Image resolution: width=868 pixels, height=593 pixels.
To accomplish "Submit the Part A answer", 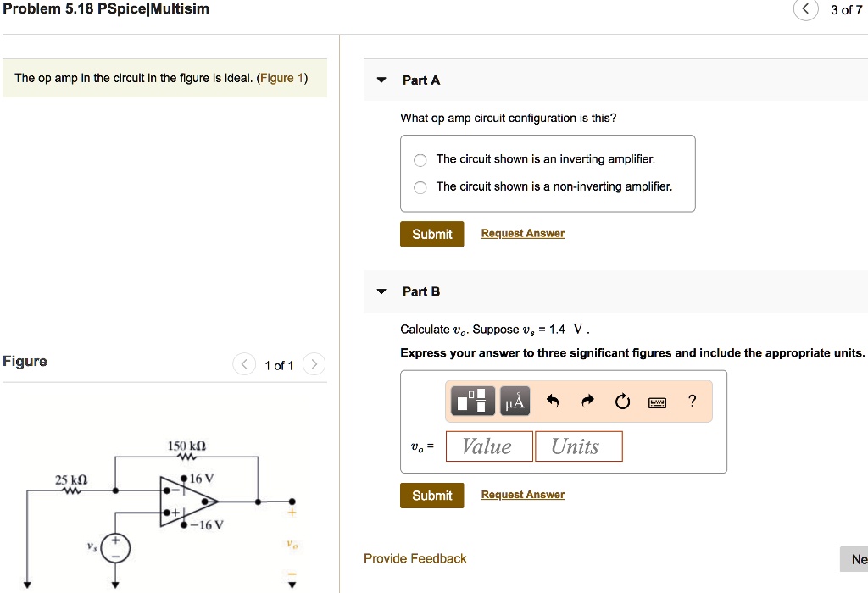I will tap(431, 234).
